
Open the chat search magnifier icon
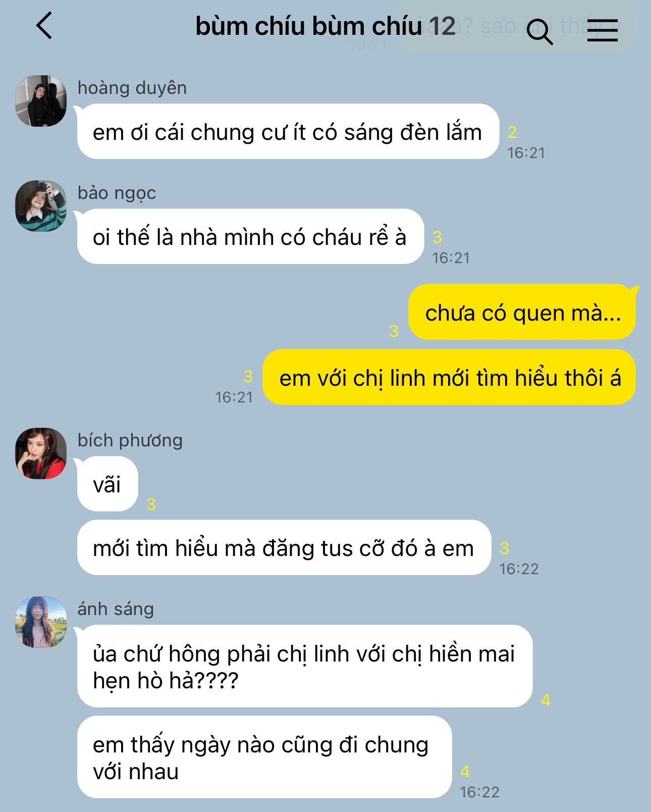539,31
